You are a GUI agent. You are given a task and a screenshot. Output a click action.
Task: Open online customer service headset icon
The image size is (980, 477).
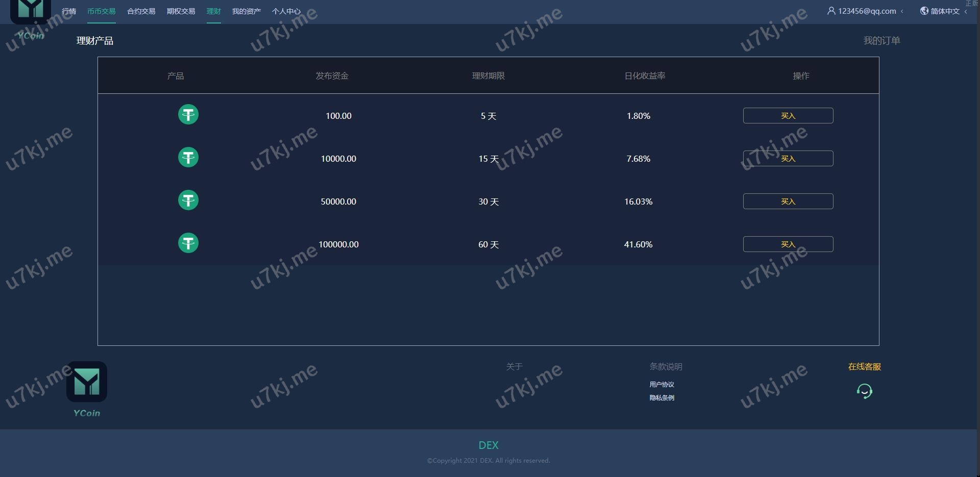tap(864, 391)
